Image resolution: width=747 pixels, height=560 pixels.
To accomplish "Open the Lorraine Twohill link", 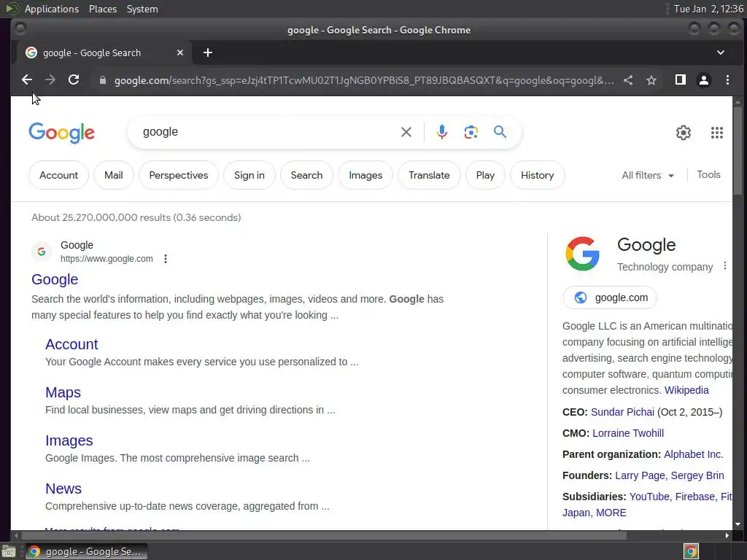I will 628,433.
